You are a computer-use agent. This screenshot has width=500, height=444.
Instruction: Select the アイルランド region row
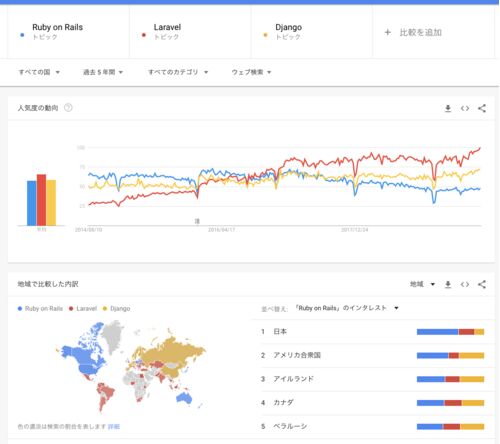[373, 379]
